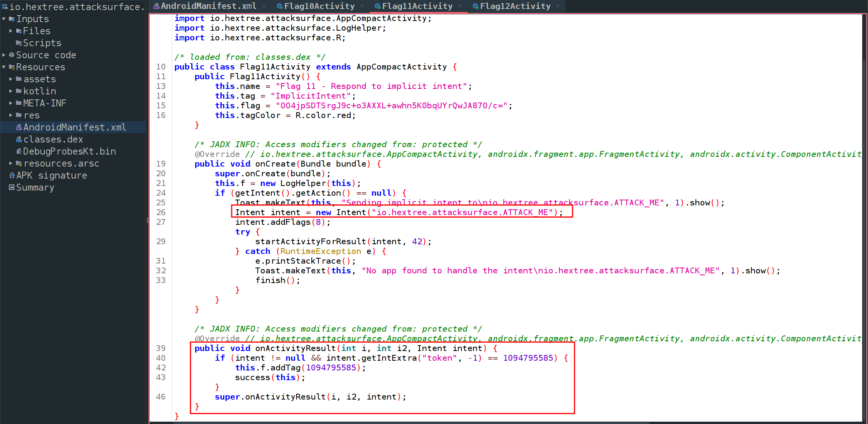Expand the assets folder

(x=11, y=79)
